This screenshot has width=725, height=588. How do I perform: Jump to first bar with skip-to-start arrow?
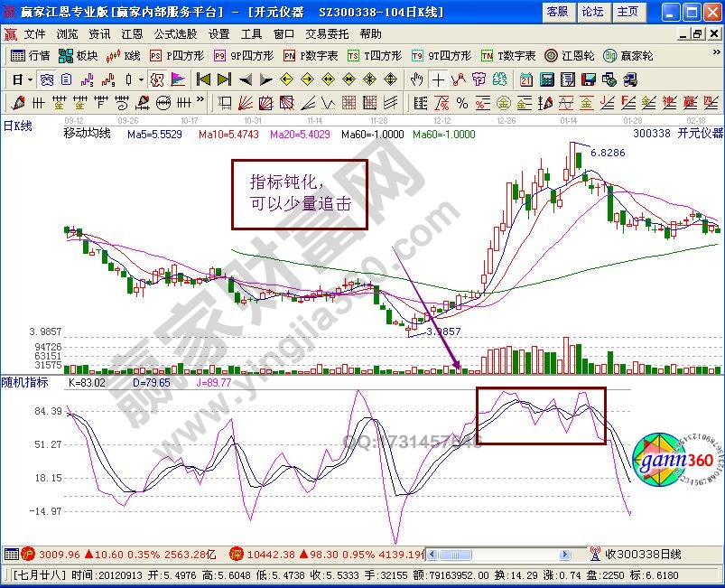(203, 79)
